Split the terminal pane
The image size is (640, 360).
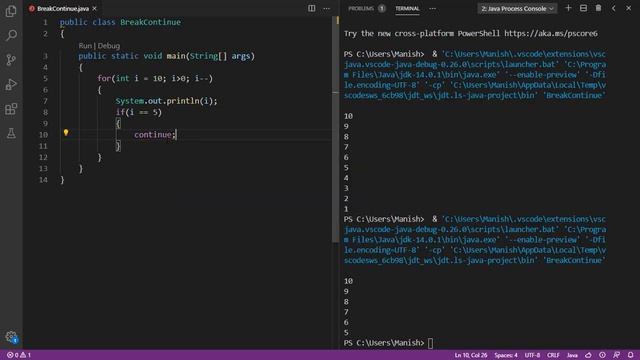click(x=583, y=8)
